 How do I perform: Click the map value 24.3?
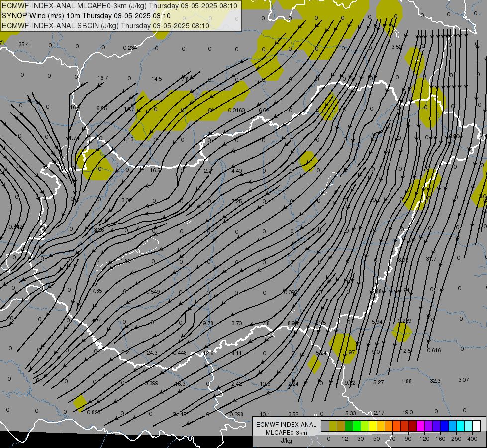[152, 353]
